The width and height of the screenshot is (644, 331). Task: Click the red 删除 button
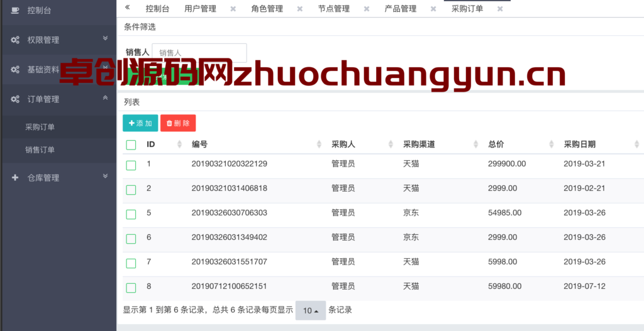(178, 123)
